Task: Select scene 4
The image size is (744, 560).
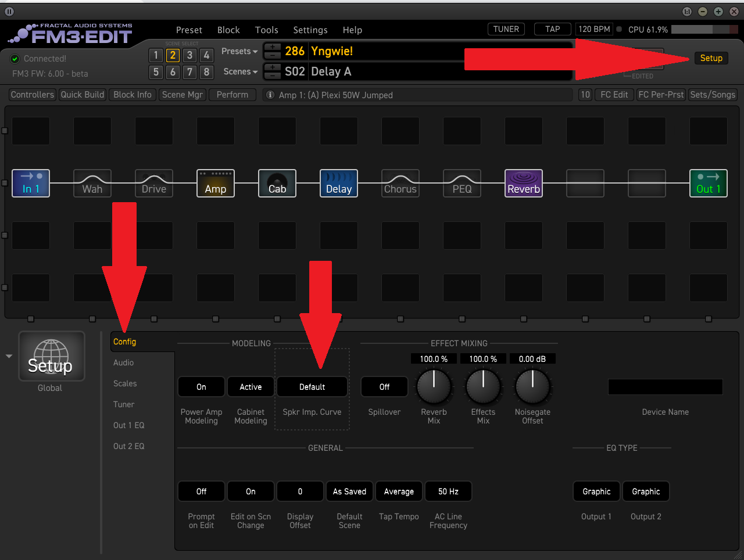Action: point(206,55)
